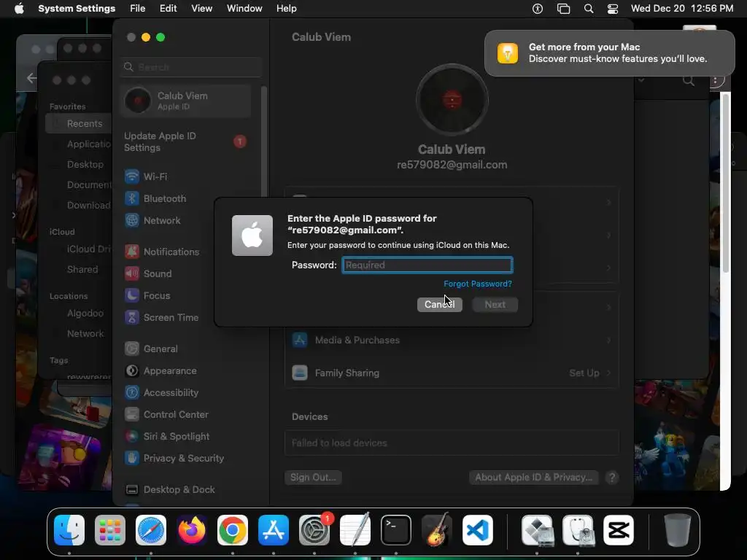
Task: Open the App Store Dock icon
Action: [x=274, y=530]
